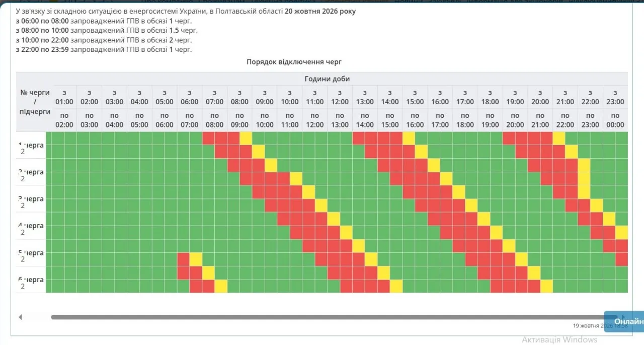
Task: Open the Онлайн chat button
Action: (x=624, y=321)
